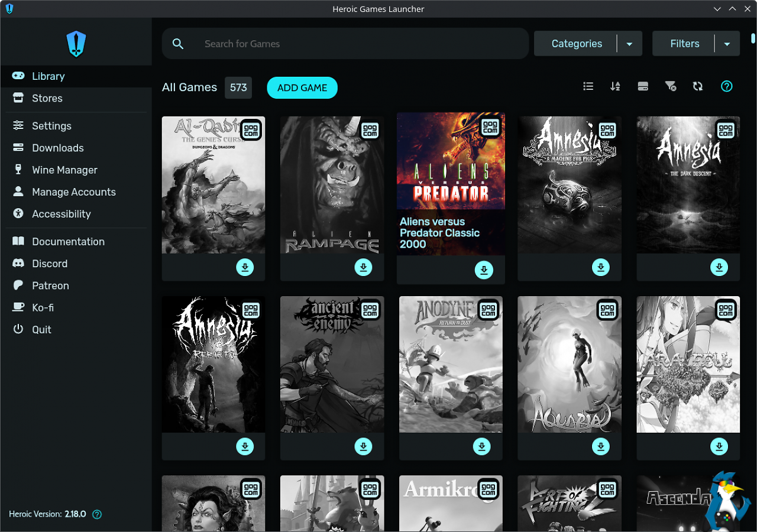Viewport: 757px width, 532px height.
Task: Open the Anodyne Return to Dust cover
Action: [451, 364]
